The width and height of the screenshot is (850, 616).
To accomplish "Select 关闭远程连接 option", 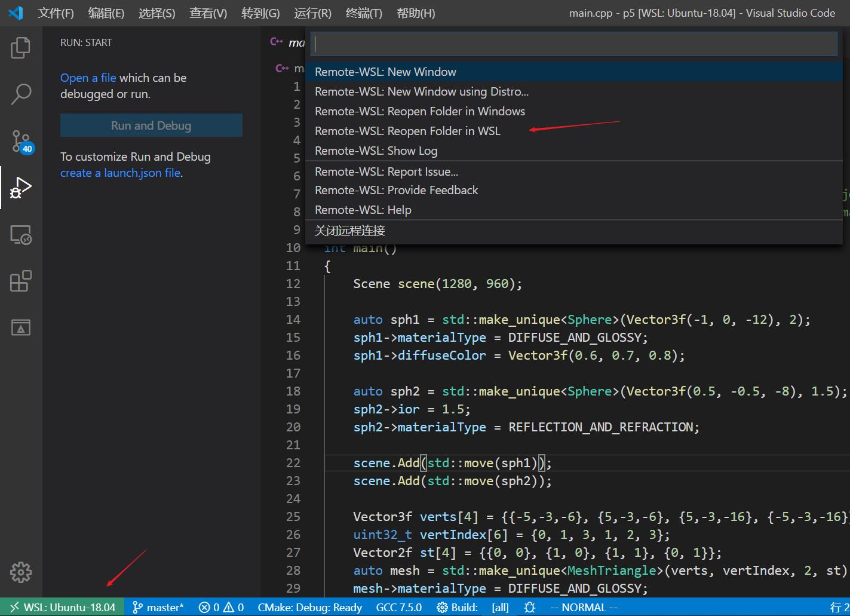I will coord(574,231).
